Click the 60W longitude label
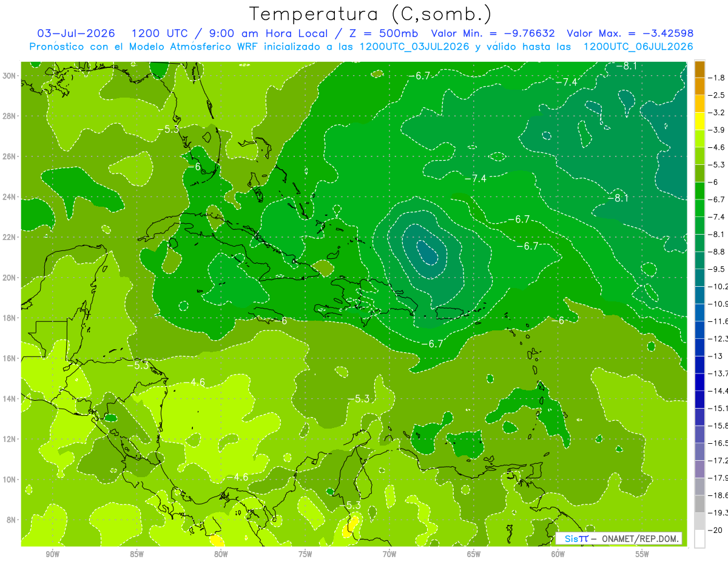The width and height of the screenshot is (728, 562). click(x=558, y=554)
